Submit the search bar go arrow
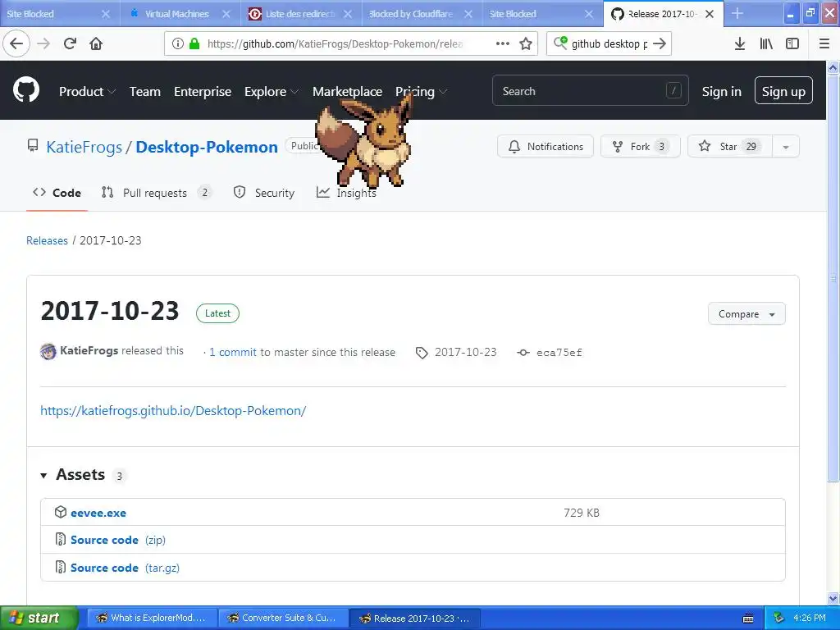 (x=660, y=43)
